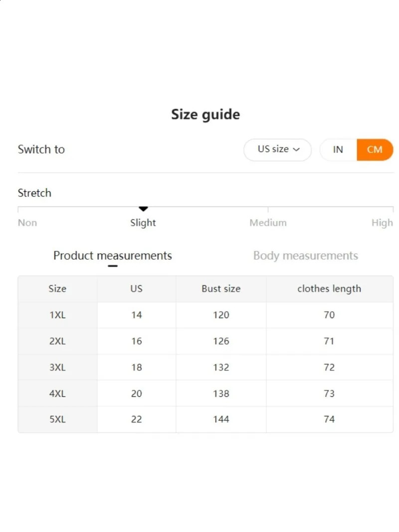
Task: Select the Product measurements tab
Action: pos(113,255)
